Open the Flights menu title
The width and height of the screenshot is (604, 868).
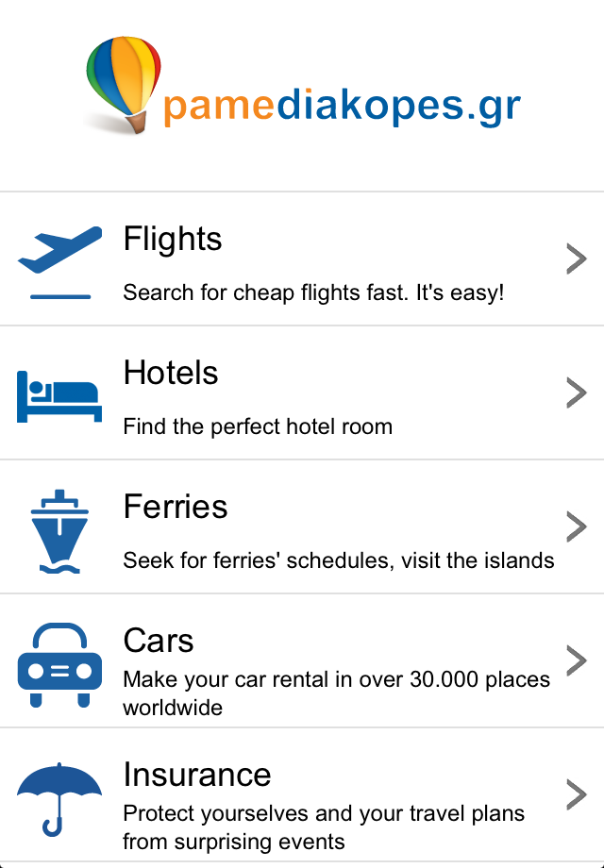pos(173,239)
